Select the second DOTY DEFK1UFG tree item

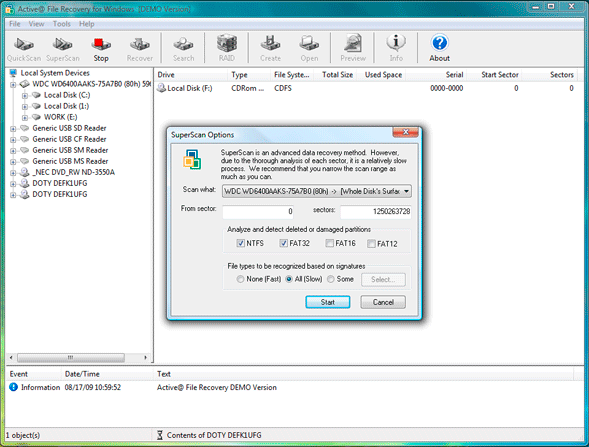coord(60,195)
